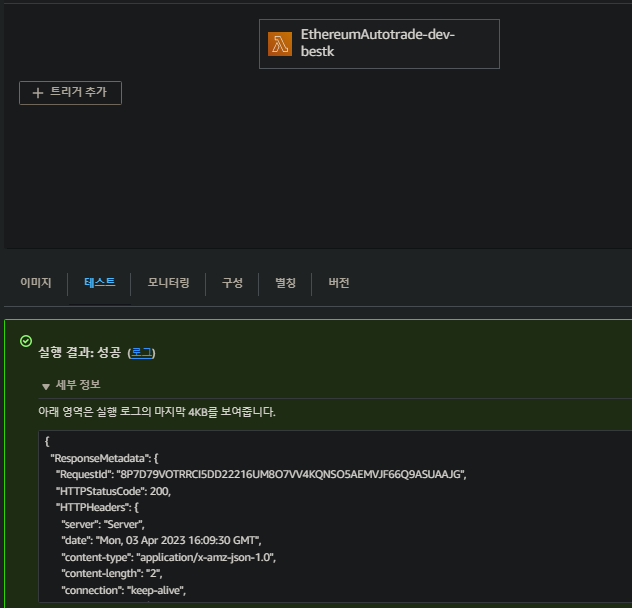Click the "date" line with Mon, 03 Apr 2023
632x608 pixels.
161,540
